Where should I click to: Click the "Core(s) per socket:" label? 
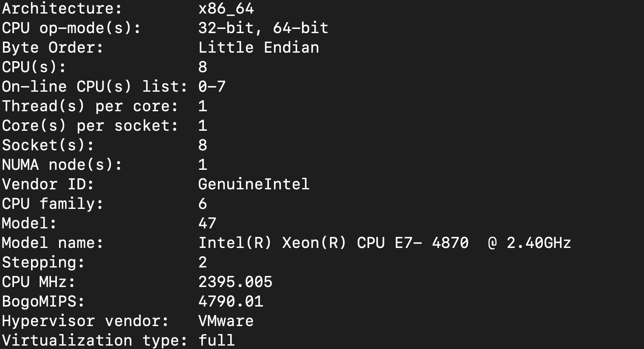pyautogui.click(x=90, y=126)
